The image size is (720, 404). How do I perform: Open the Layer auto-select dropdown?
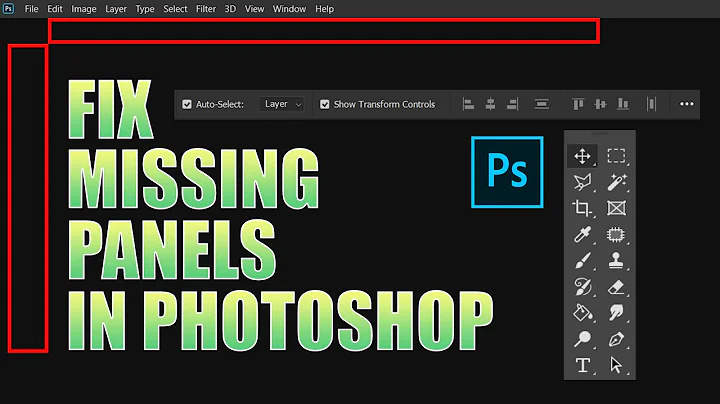tap(282, 104)
